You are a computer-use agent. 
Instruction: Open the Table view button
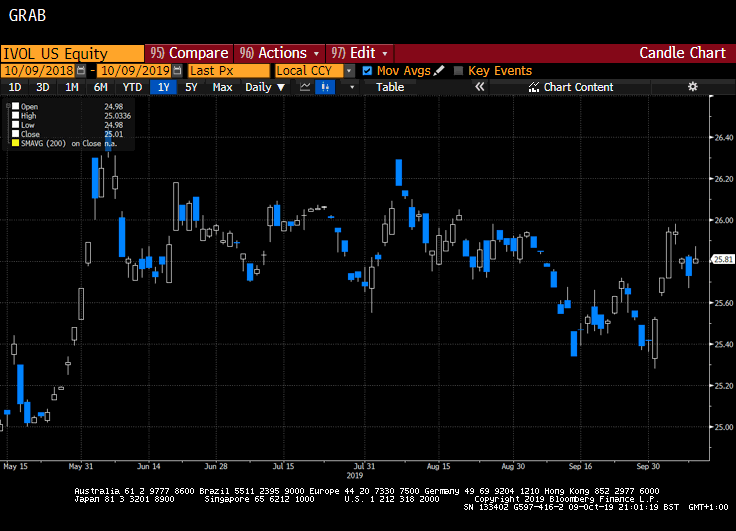390,87
